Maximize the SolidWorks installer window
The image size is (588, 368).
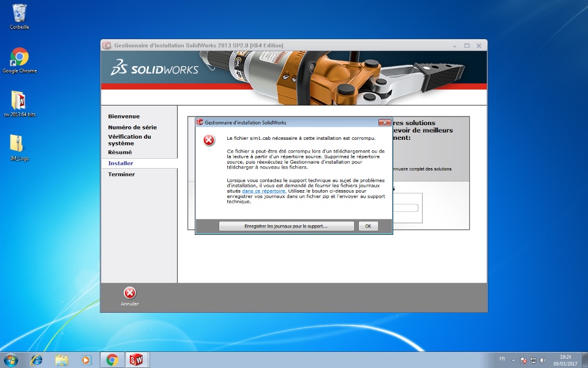tap(467, 46)
